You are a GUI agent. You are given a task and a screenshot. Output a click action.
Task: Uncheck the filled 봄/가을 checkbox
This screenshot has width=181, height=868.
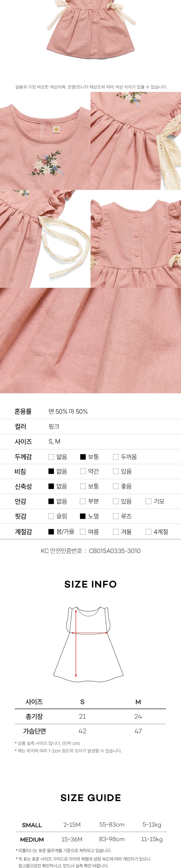coord(51,531)
